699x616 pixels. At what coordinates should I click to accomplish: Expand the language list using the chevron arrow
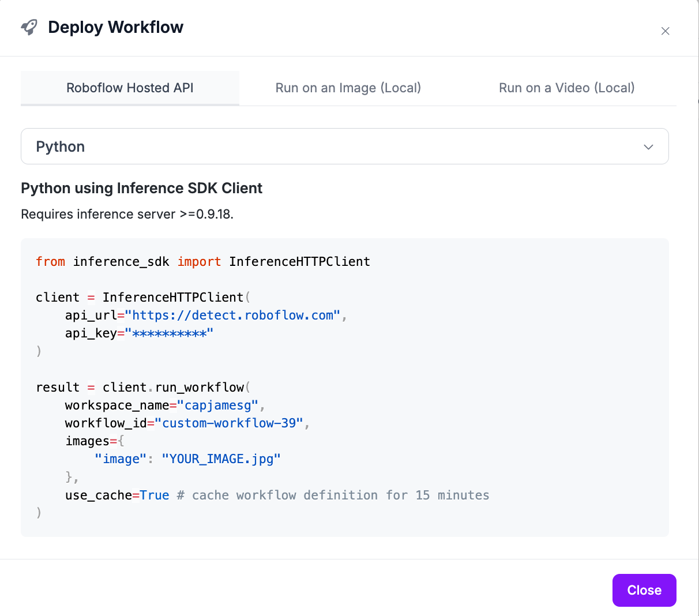click(x=648, y=147)
